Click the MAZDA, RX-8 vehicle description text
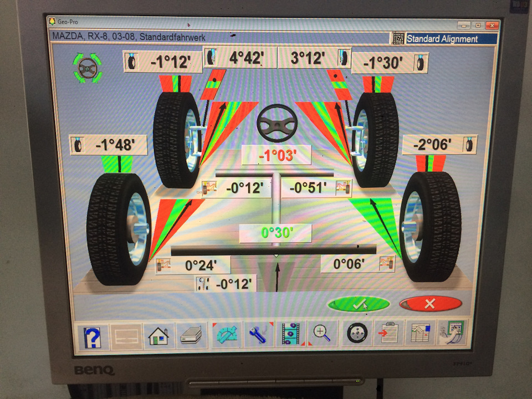The height and width of the screenshot is (399, 532). 129,37
